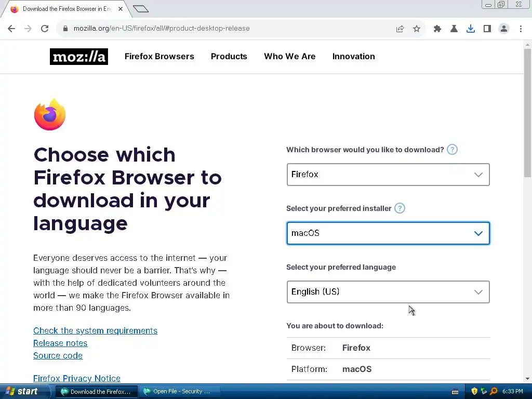The height and width of the screenshot is (399, 532).
Task: Click the scrollbar up arrow
Action: 527,45
